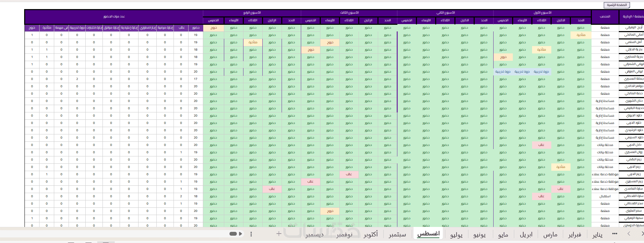Open the vertical dots sheet bar options
The width and height of the screenshot is (644, 243).
click(x=251, y=234)
